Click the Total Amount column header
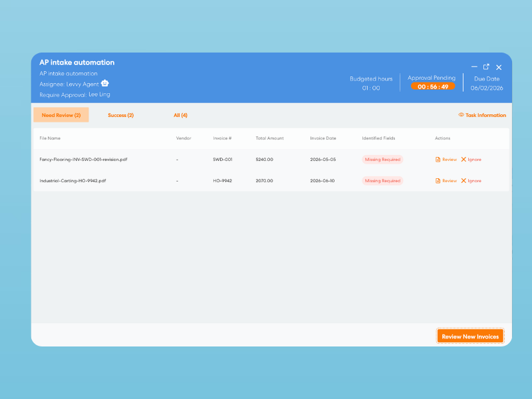The height and width of the screenshot is (399, 532). [270, 138]
